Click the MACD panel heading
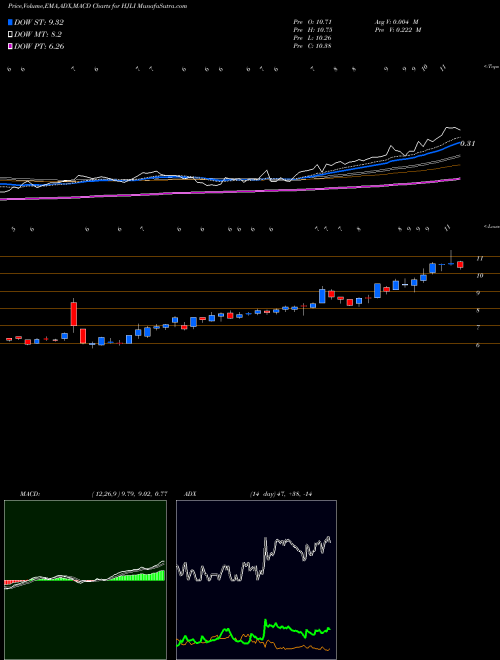This screenshot has width=500, height=660. (x=30, y=494)
